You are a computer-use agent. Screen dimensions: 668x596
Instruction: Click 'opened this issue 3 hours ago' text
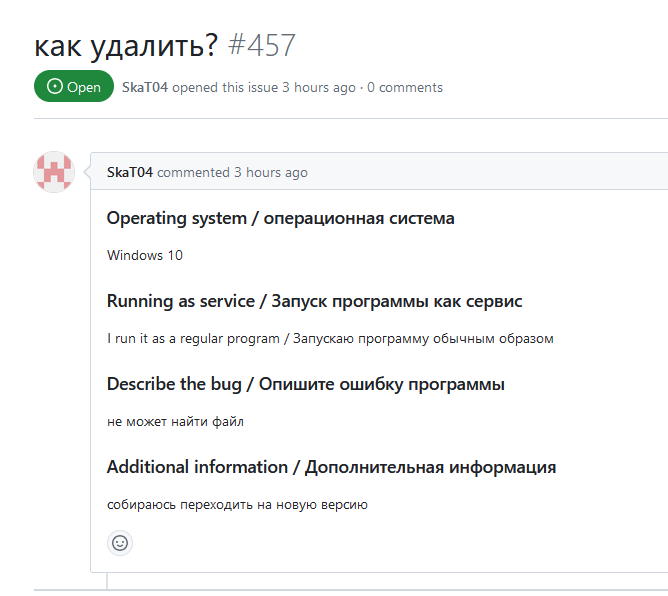tap(264, 87)
